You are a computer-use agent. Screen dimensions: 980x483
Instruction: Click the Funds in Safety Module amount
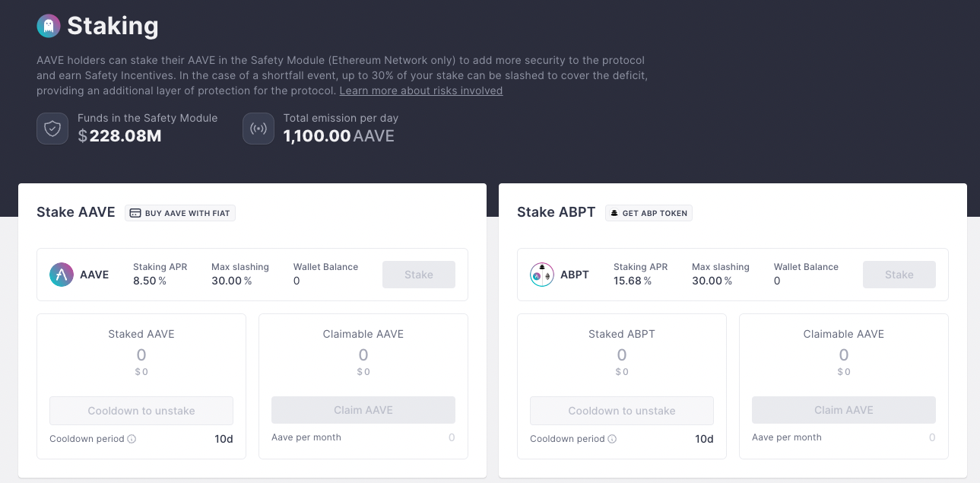[x=119, y=136]
